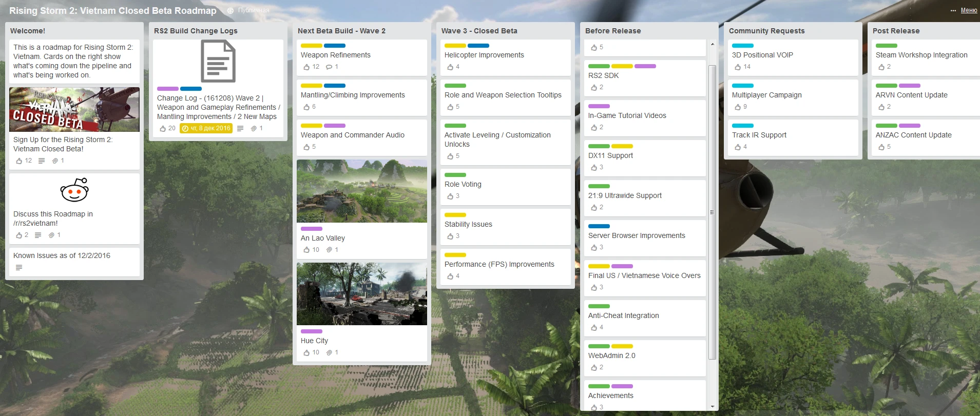Open the Achievements card
The image size is (980, 416).
645,395
